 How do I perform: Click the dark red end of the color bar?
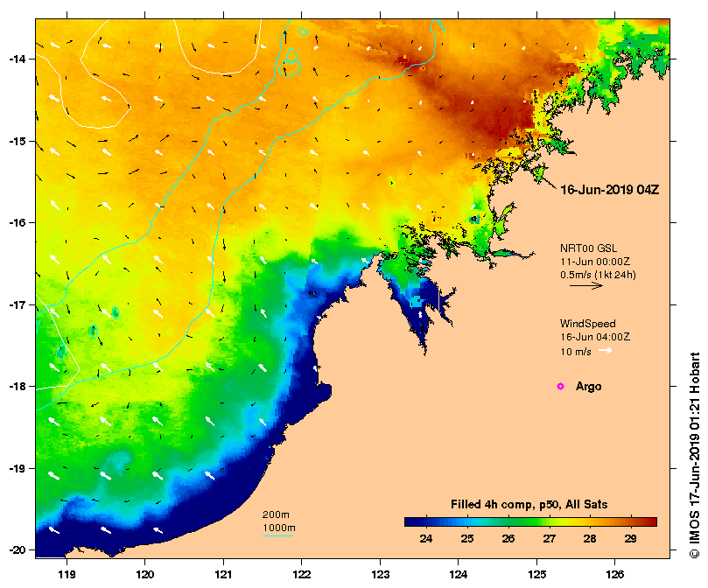(x=651, y=521)
